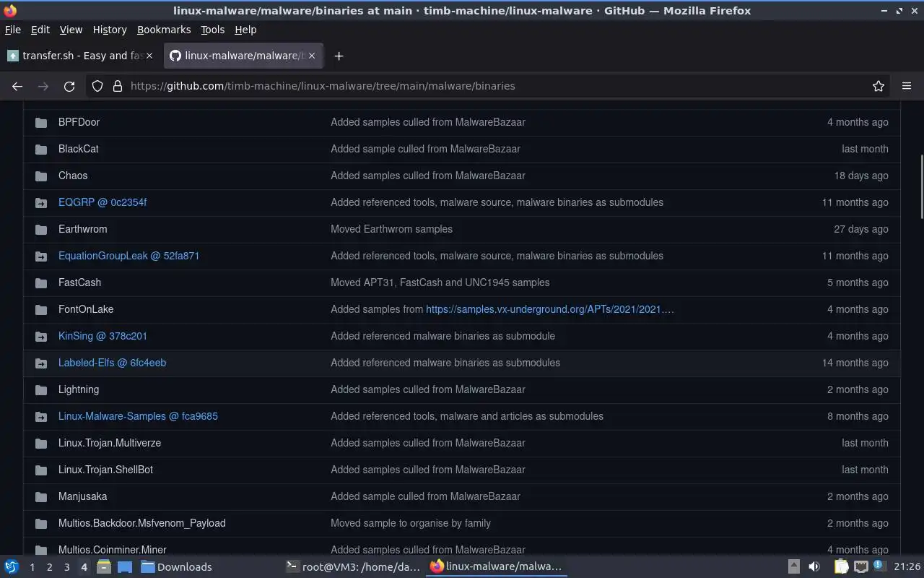Click the EquationGroupLeak submodule icon
924x578 pixels.
coord(41,256)
